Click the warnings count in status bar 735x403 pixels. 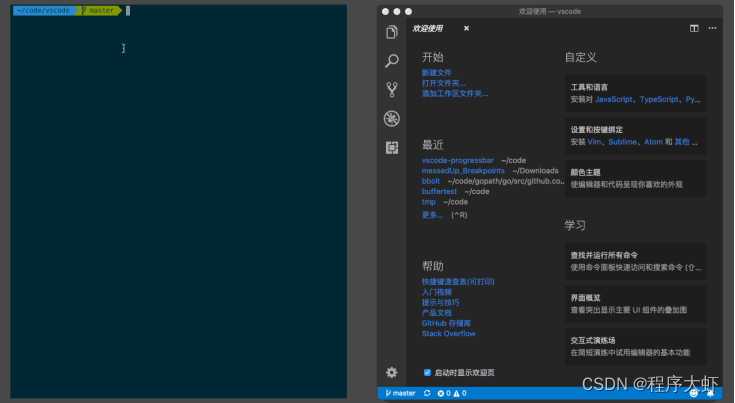(x=460, y=393)
